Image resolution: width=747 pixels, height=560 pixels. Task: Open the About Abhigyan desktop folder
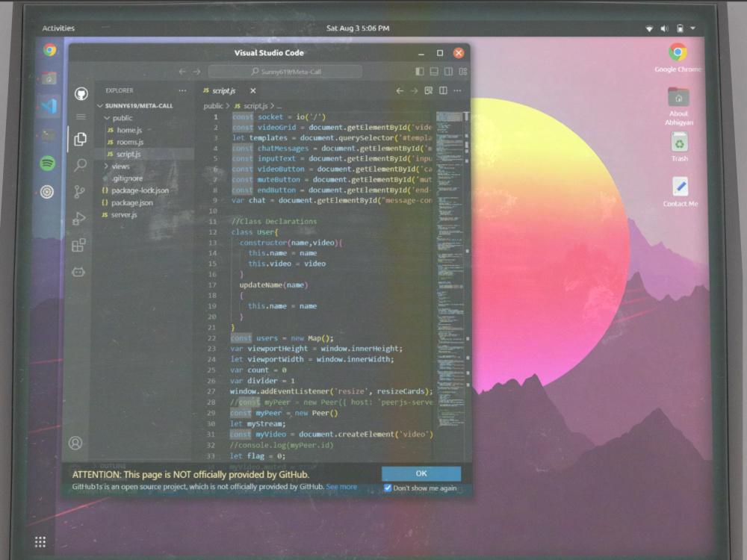point(679,106)
